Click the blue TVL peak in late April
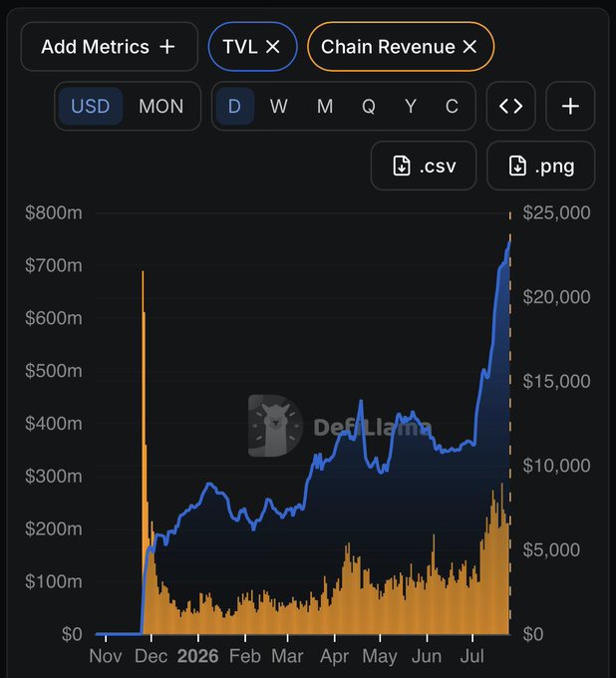The width and height of the screenshot is (616, 678). 361,402
